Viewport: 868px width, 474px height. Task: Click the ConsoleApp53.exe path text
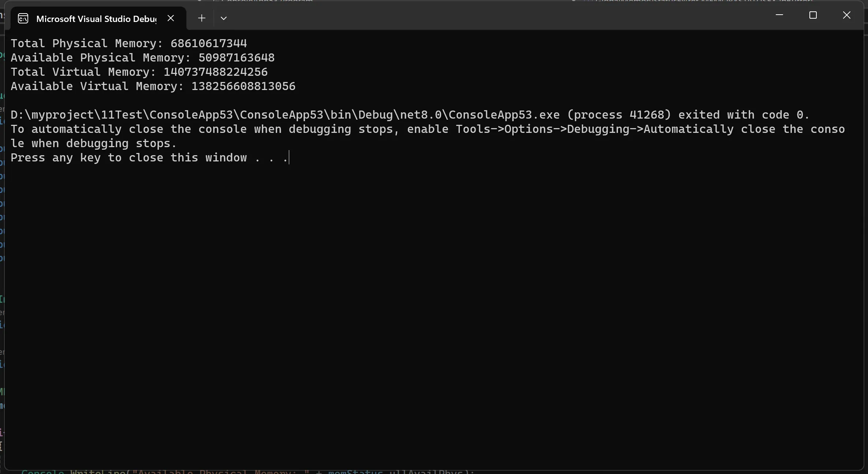point(285,115)
